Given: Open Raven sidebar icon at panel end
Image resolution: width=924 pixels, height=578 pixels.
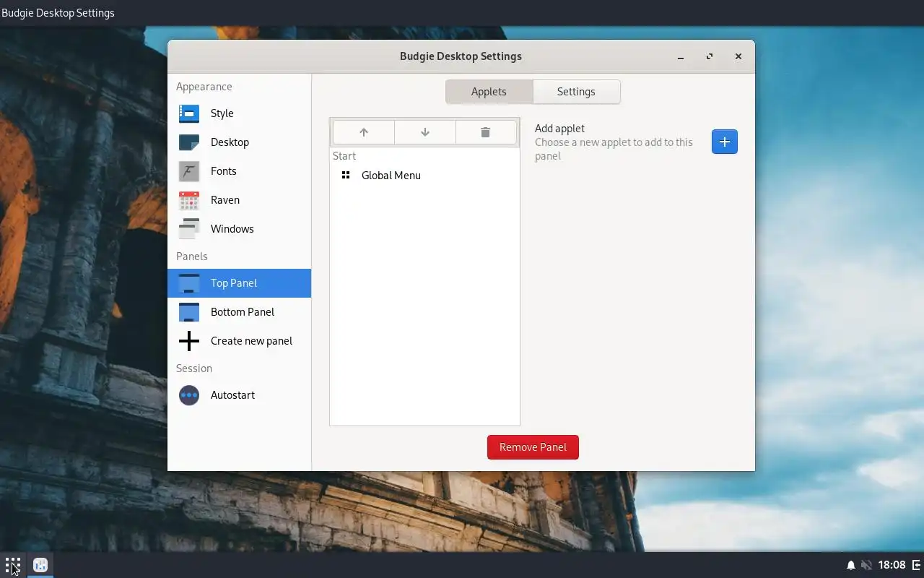Looking at the screenshot, I should coord(916,565).
